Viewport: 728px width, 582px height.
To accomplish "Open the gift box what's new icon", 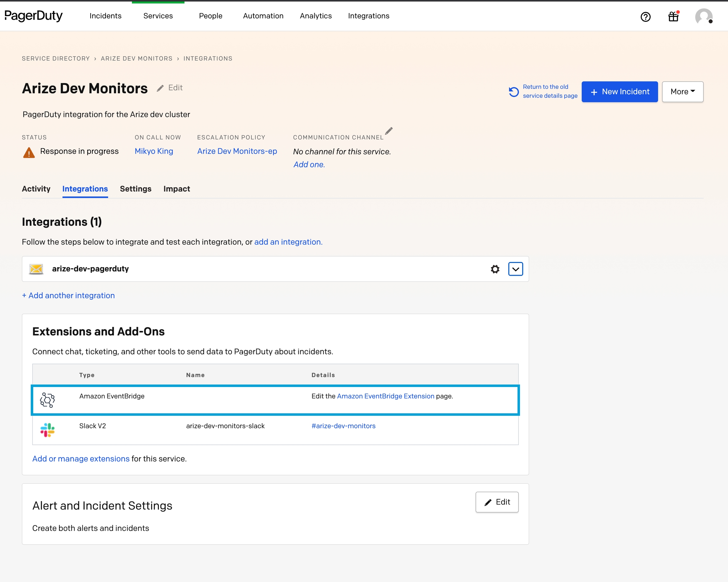I will (x=673, y=16).
